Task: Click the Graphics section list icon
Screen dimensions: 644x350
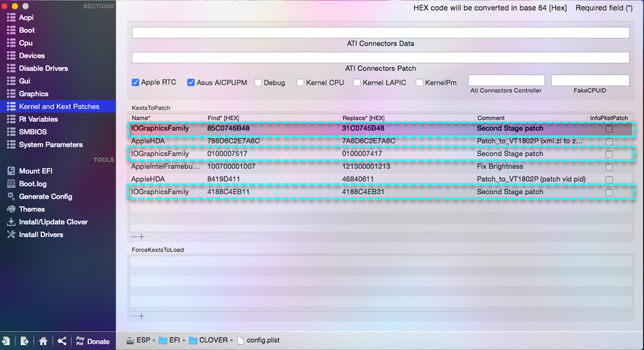Action: [x=11, y=94]
